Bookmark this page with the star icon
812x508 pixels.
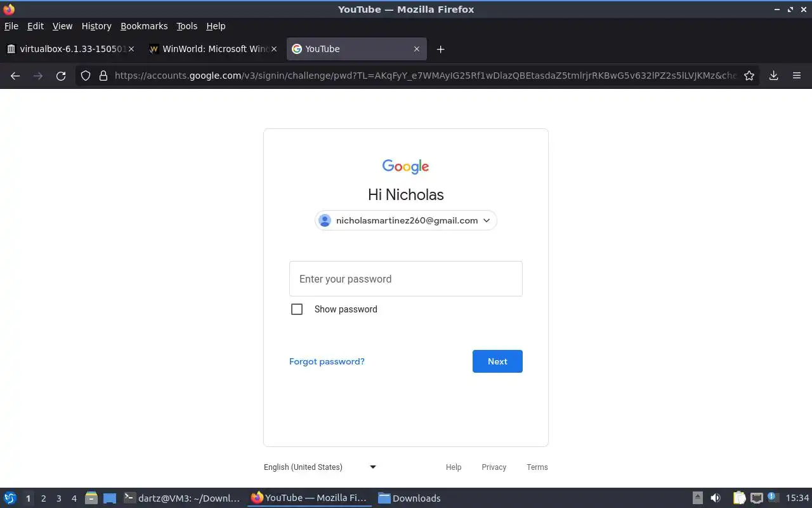[x=749, y=76]
